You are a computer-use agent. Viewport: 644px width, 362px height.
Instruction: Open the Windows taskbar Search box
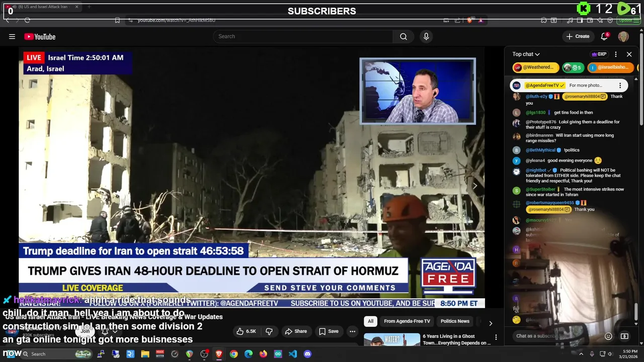57,354
